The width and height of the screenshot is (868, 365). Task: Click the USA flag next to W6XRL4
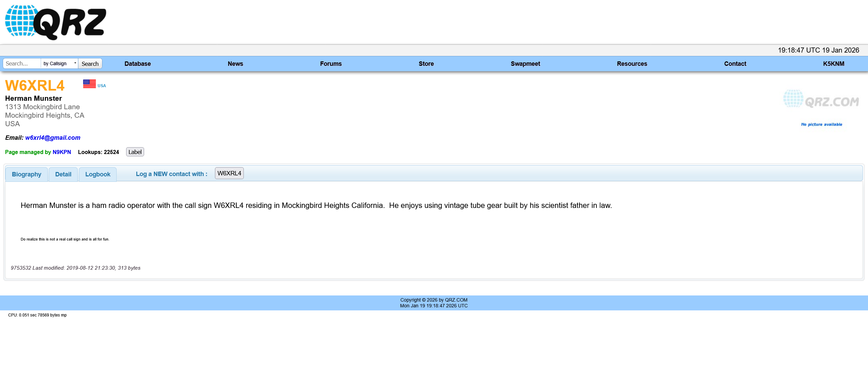(89, 84)
